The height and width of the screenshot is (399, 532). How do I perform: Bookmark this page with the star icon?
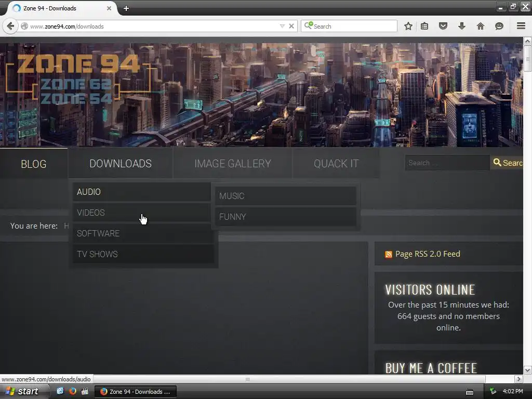click(408, 26)
